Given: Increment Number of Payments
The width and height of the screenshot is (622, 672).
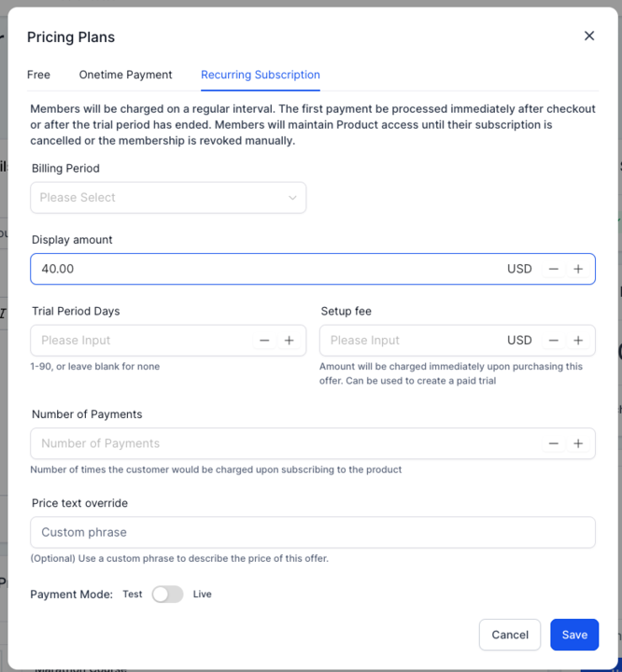Looking at the screenshot, I should point(578,443).
